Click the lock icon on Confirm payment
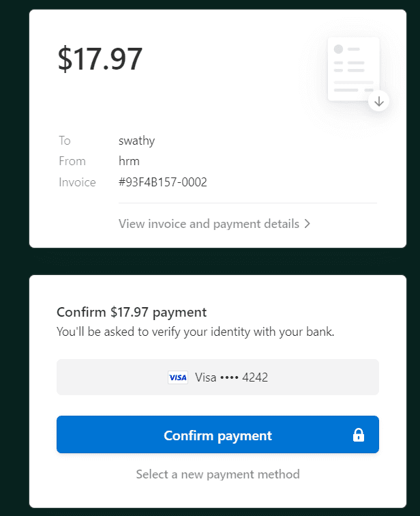The width and height of the screenshot is (420, 516). [359, 435]
